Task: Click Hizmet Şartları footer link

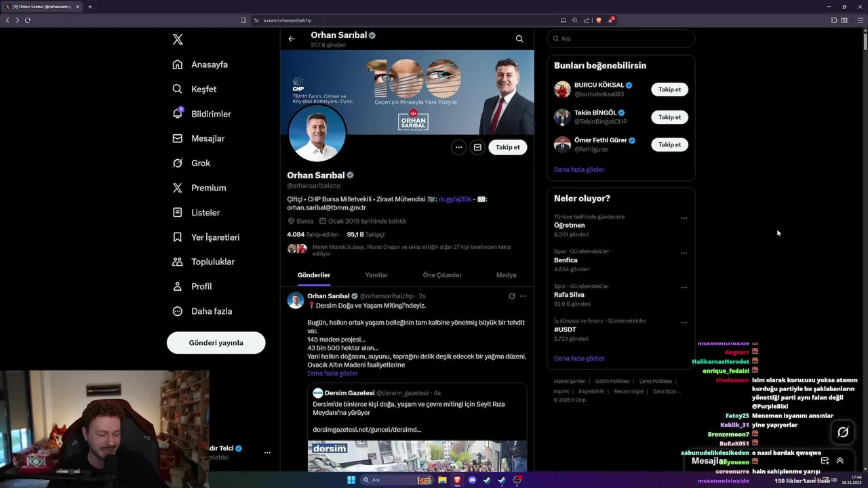Action: (x=570, y=382)
